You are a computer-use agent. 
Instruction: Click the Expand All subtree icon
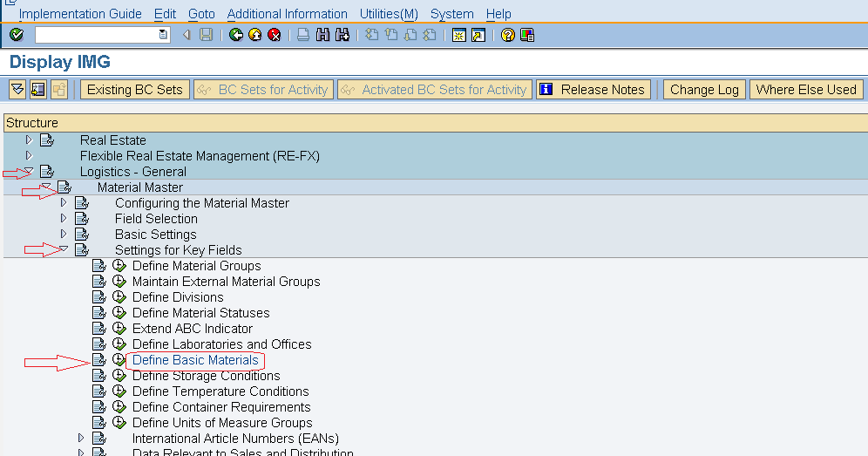(17, 89)
